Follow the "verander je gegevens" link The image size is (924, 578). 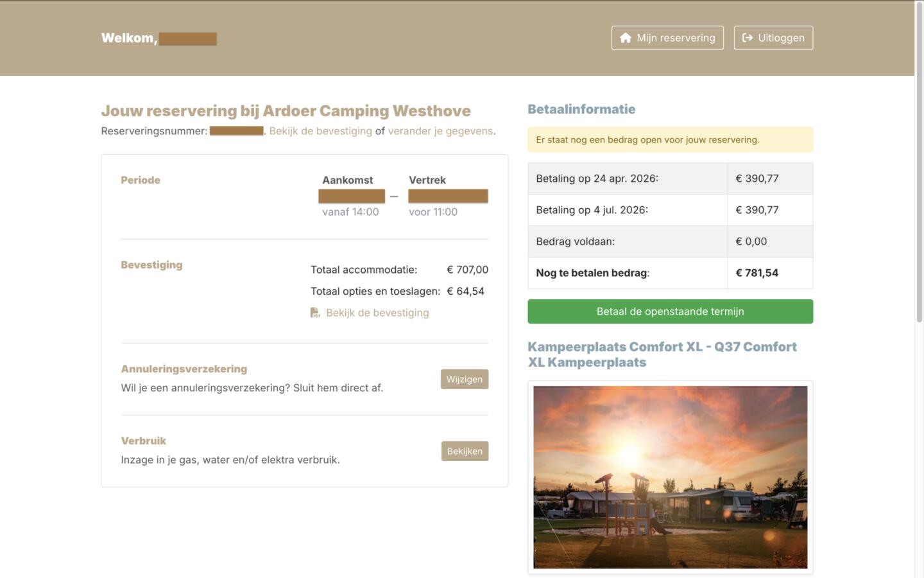point(440,131)
